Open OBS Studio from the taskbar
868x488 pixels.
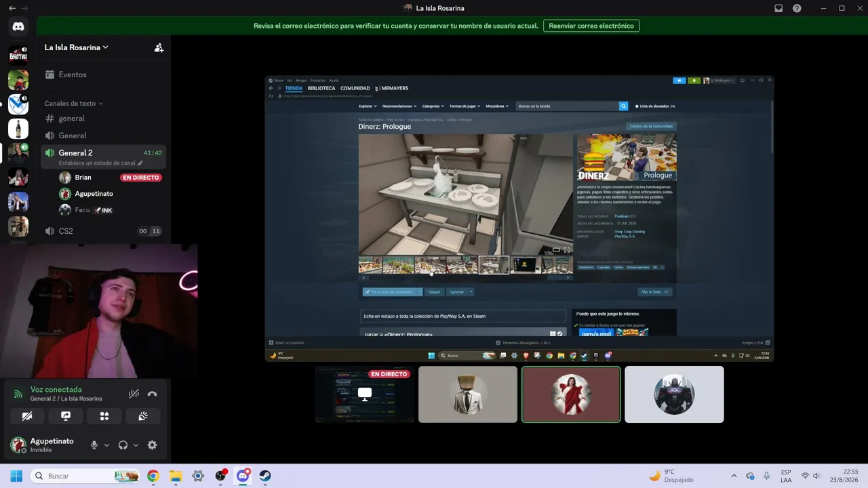pos(220,476)
